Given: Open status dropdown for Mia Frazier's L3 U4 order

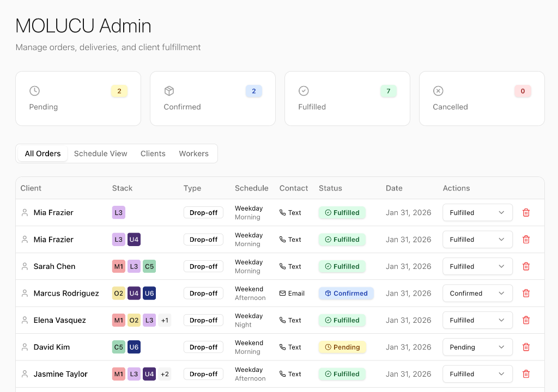Looking at the screenshot, I should 477,240.
